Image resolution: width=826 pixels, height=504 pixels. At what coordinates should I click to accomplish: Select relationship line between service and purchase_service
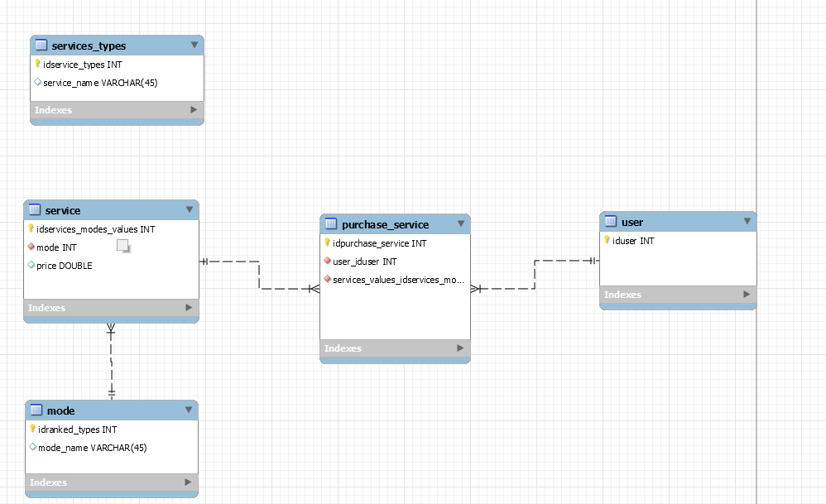click(x=259, y=275)
